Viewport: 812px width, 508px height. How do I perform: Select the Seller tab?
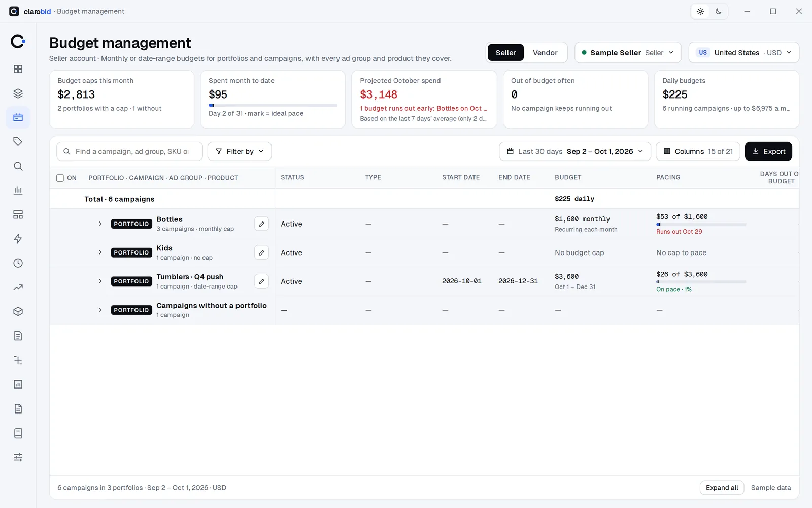click(505, 53)
